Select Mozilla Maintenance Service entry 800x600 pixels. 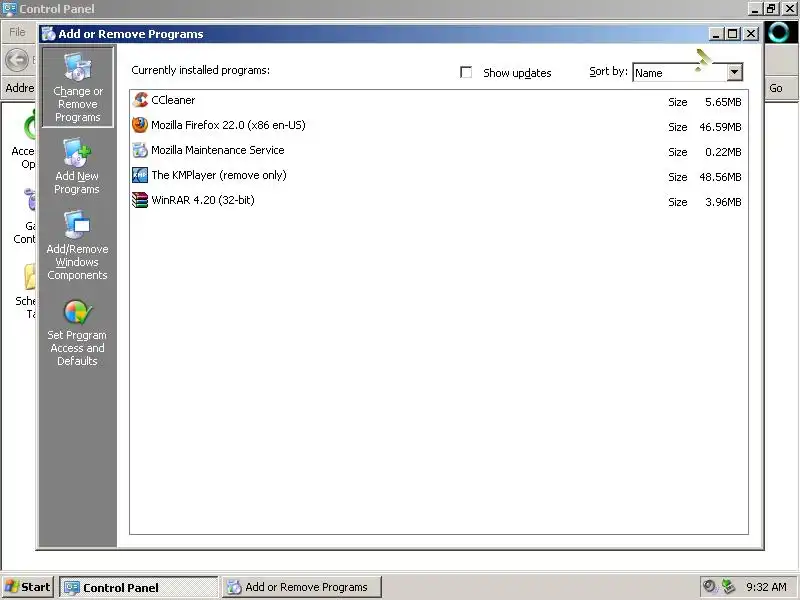click(x=439, y=151)
